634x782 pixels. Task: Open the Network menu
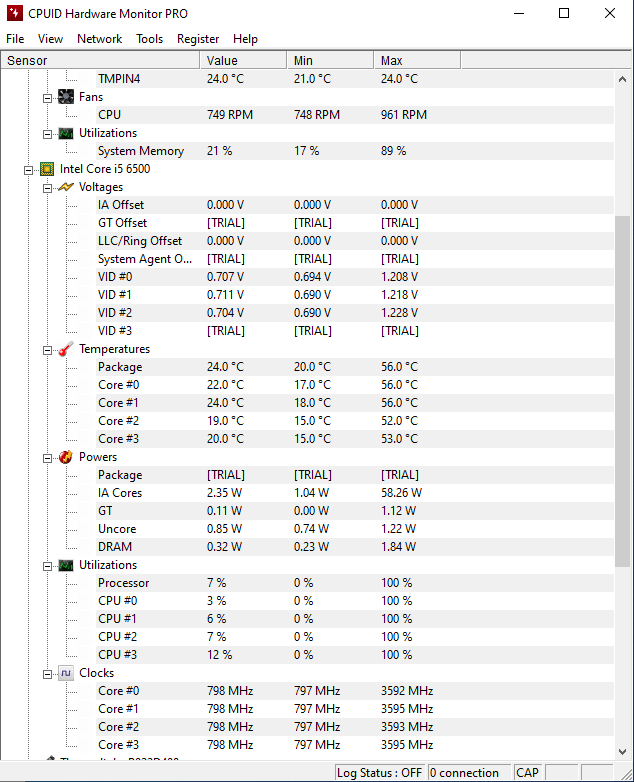point(99,39)
